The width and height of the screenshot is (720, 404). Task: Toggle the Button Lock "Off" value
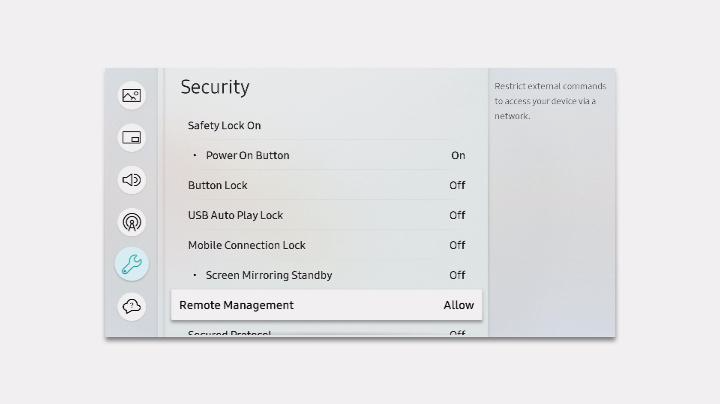(x=457, y=186)
